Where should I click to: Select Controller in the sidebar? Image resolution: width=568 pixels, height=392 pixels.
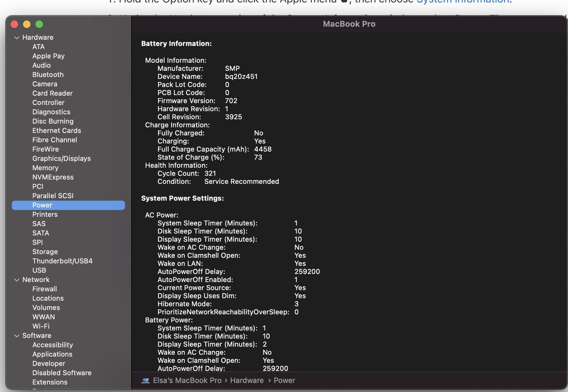pyautogui.click(x=48, y=103)
